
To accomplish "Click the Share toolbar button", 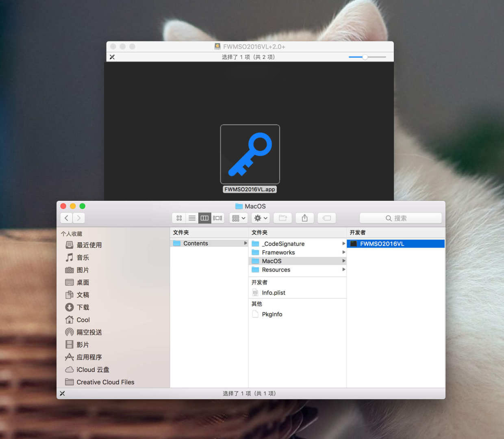I will click(305, 218).
